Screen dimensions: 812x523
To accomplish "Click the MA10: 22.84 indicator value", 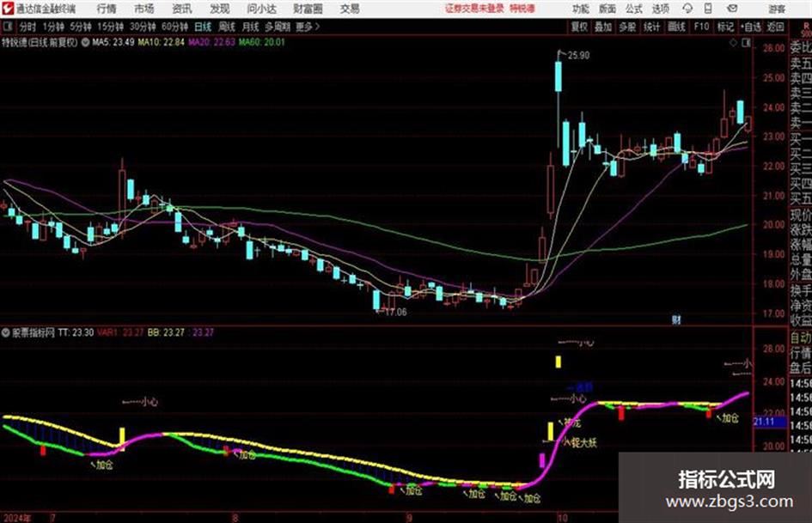I will coord(161,42).
